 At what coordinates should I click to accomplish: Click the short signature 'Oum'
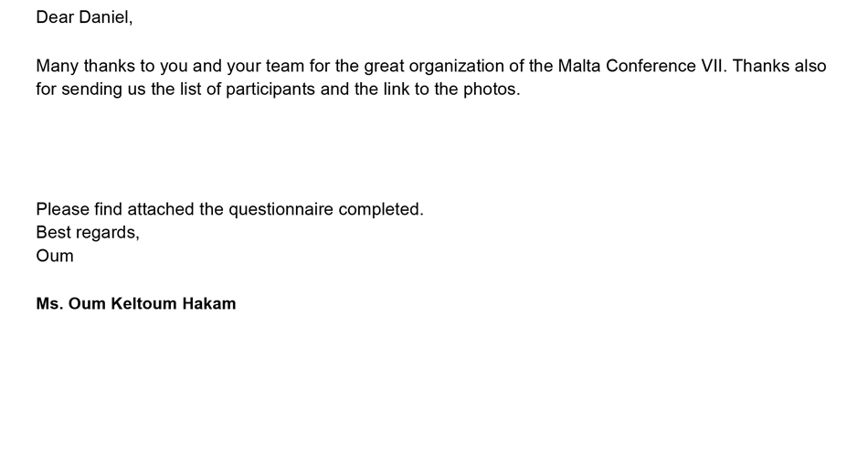coord(55,256)
